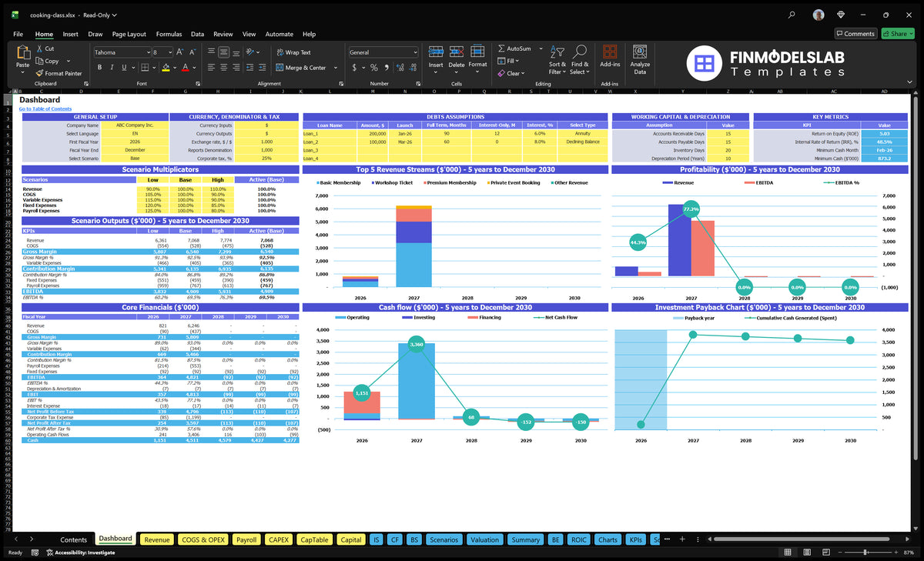The image size is (924, 561).
Task: Switch to Page Break Preview in status bar
Action: point(826,553)
